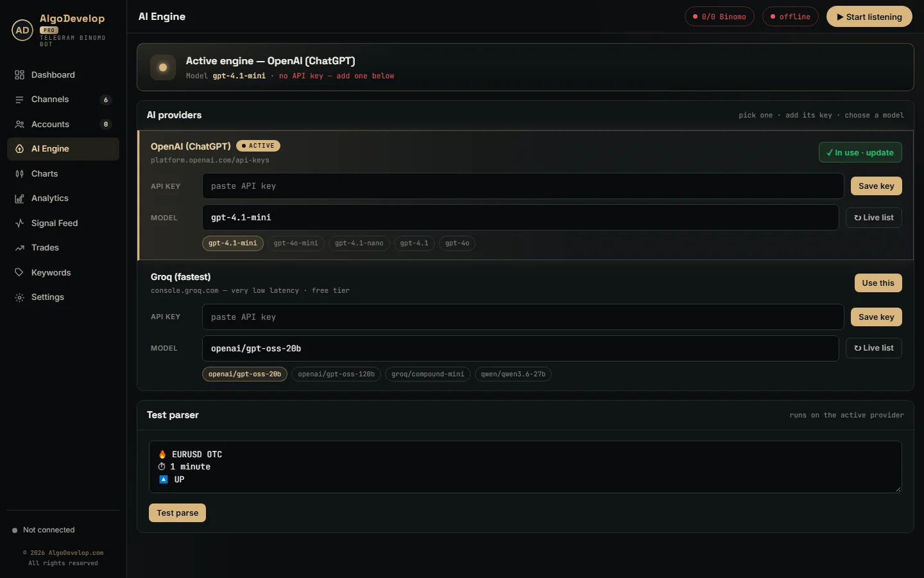Click the 0/0 Binomo status pill

click(x=719, y=17)
